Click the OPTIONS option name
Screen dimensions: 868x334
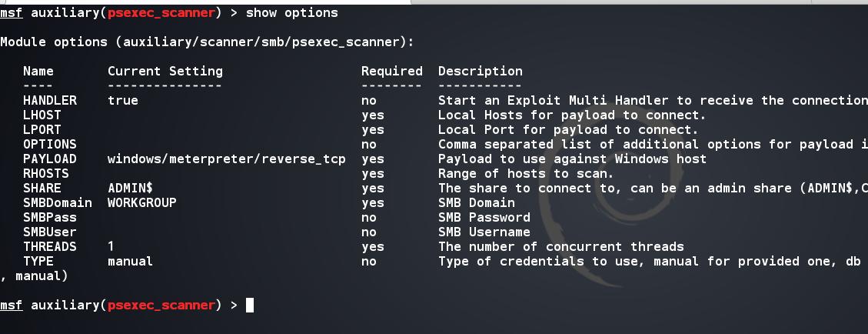50,145
